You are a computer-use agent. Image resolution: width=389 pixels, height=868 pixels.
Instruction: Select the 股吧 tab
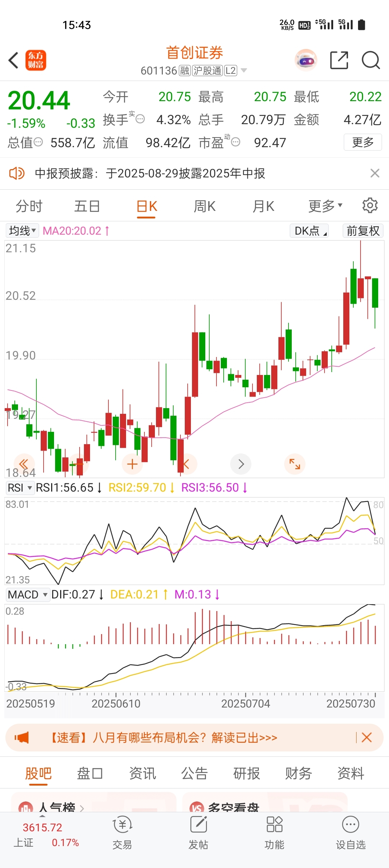(x=38, y=773)
